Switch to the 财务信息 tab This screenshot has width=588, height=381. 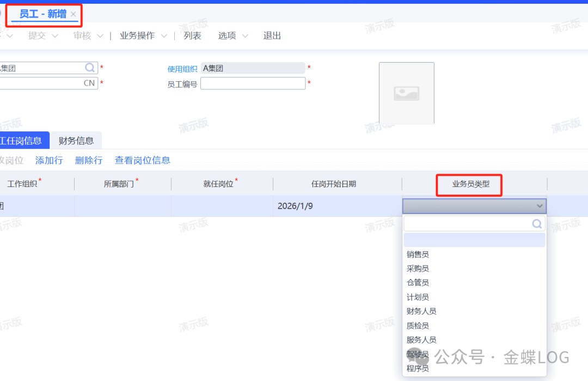(76, 141)
